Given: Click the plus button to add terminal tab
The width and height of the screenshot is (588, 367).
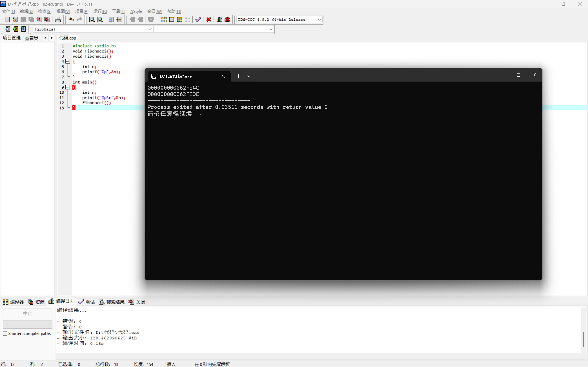Looking at the screenshot, I should 239,76.
